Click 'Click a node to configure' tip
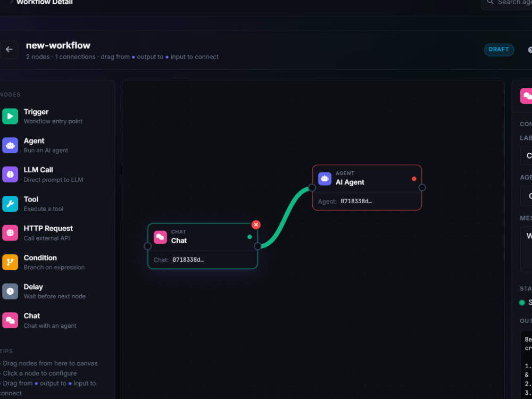This screenshot has height=399, width=532. click(40, 373)
